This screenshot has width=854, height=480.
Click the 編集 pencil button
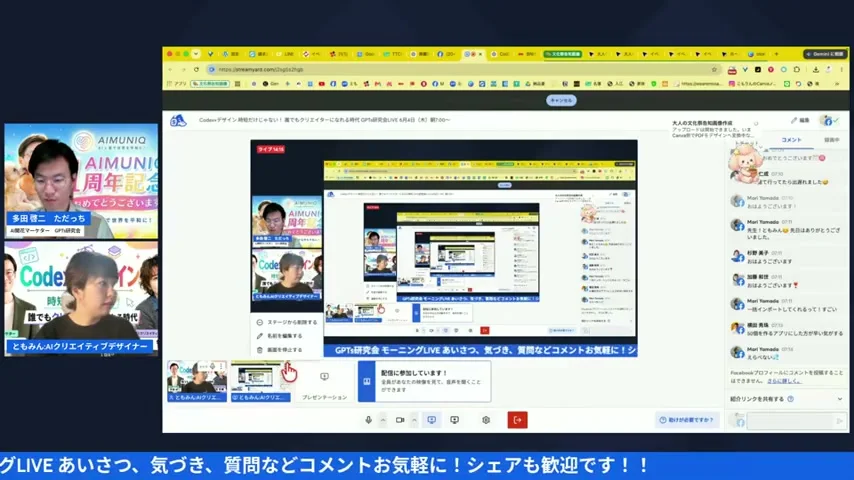(x=800, y=120)
